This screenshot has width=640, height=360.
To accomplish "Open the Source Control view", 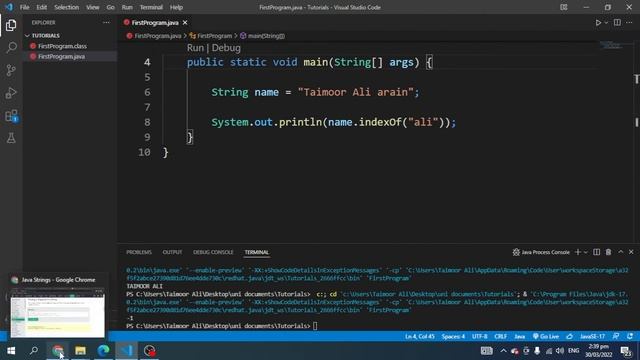I will pos(11,70).
